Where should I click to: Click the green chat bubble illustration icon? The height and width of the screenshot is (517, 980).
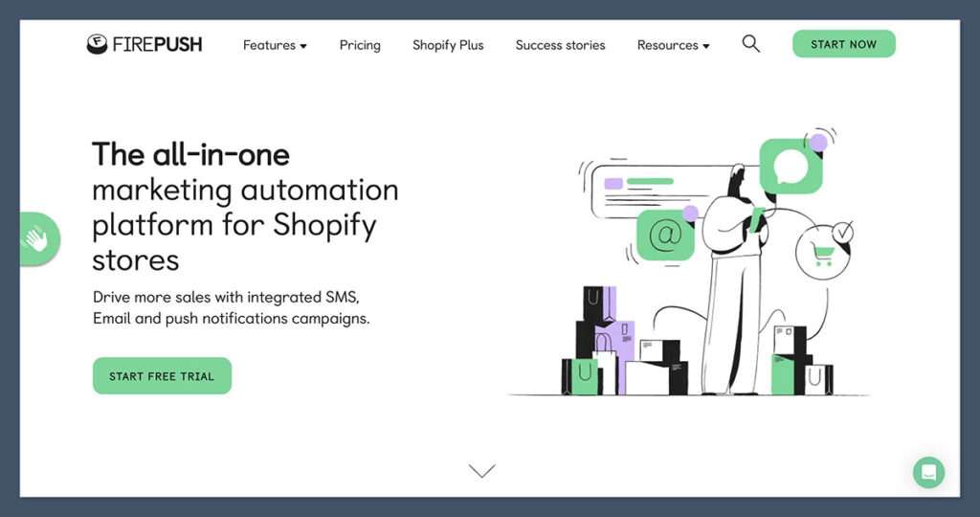pyautogui.click(x=791, y=167)
